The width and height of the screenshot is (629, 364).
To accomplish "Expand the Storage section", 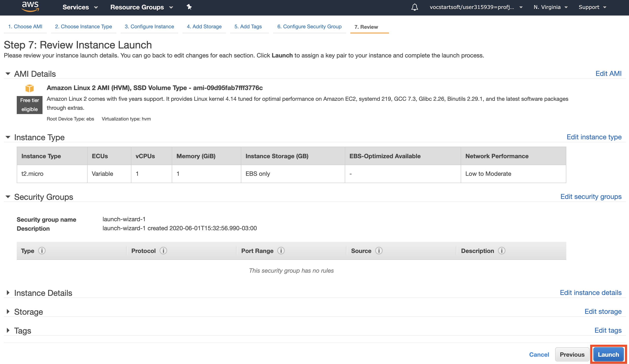I will coord(8,311).
